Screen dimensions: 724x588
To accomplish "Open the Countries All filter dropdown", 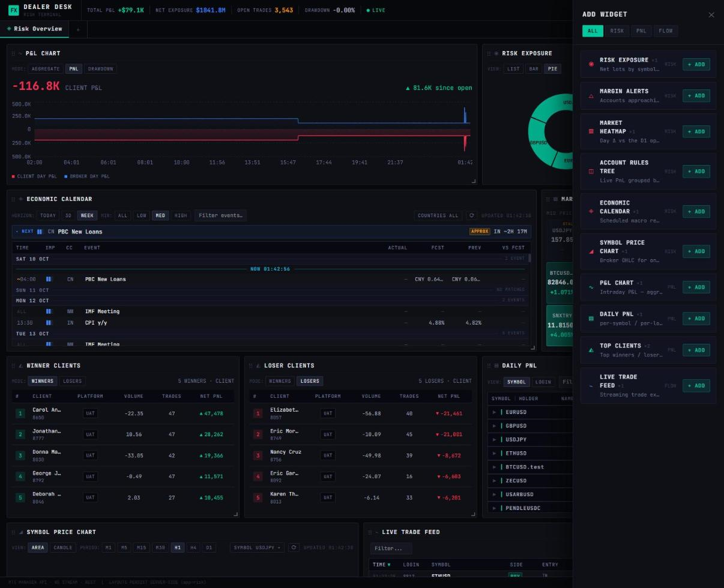I will (438, 215).
